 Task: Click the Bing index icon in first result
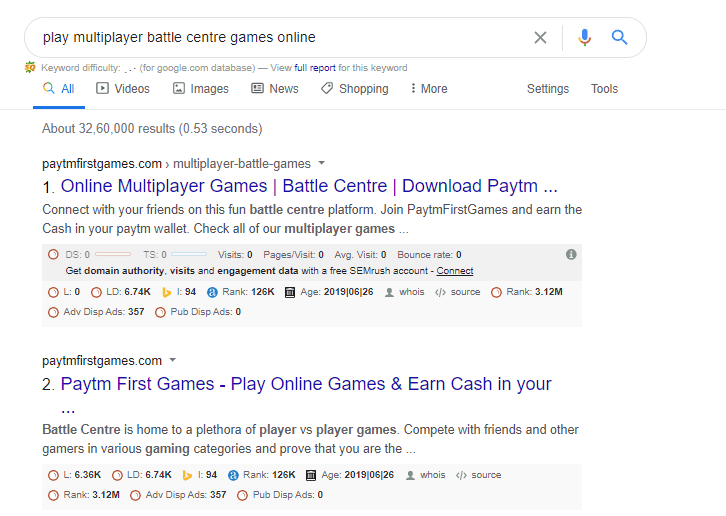[x=167, y=292]
